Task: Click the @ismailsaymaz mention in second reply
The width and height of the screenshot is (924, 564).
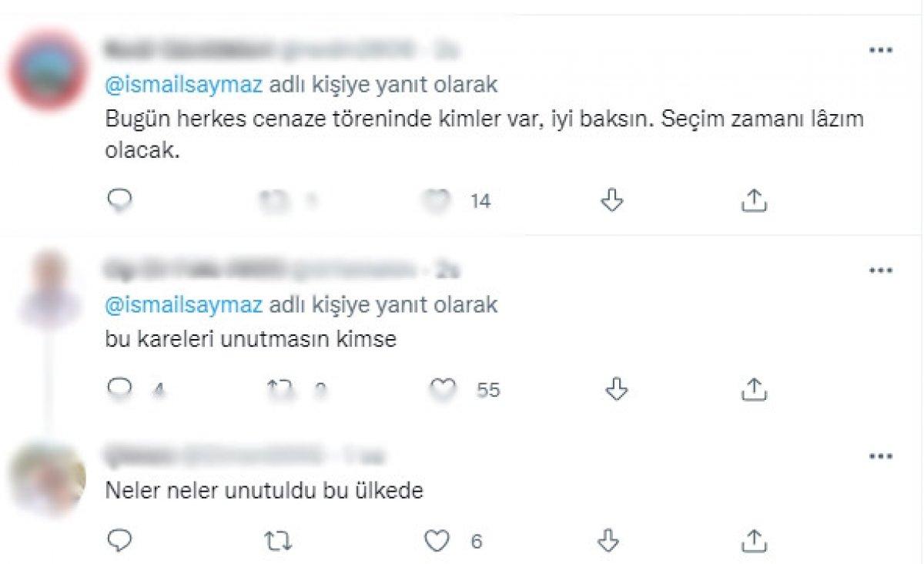Action: tap(182, 305)
